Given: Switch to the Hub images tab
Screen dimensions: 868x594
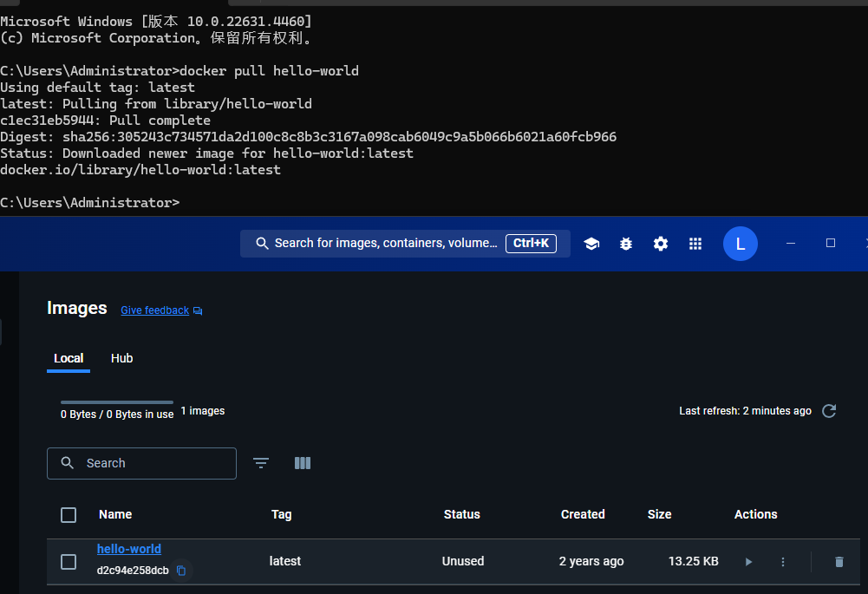Looking at the screenshot, I should [x=121, y=358].
